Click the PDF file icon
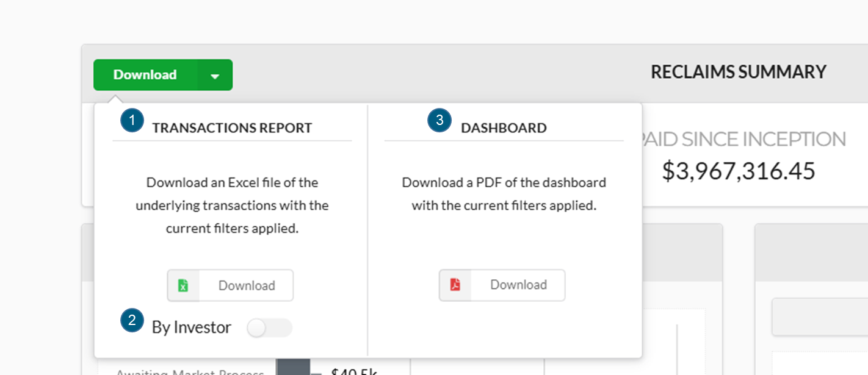Screen dimensions: 868x375 [x=455, y=285]
